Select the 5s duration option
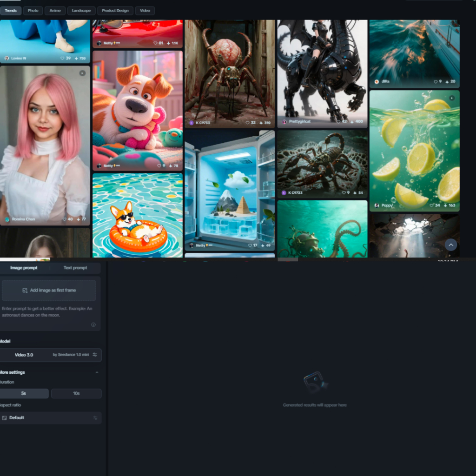Viewport: 476px width, 476px height. [24, 393]
